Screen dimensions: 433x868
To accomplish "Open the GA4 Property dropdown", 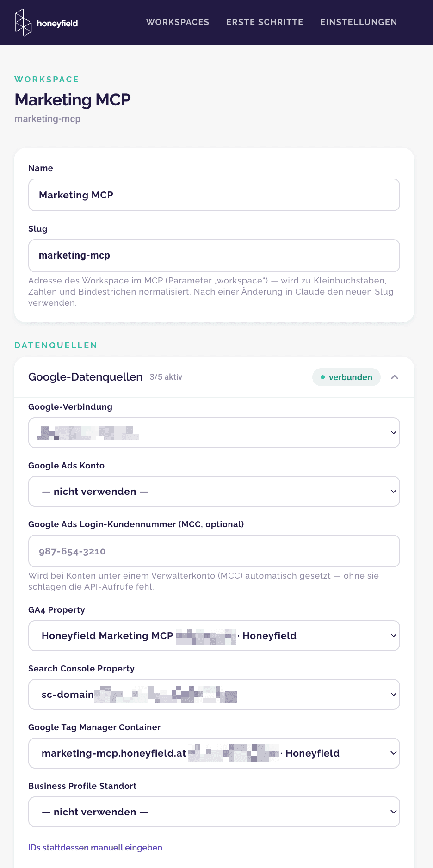I will click(x=214, y=636).
